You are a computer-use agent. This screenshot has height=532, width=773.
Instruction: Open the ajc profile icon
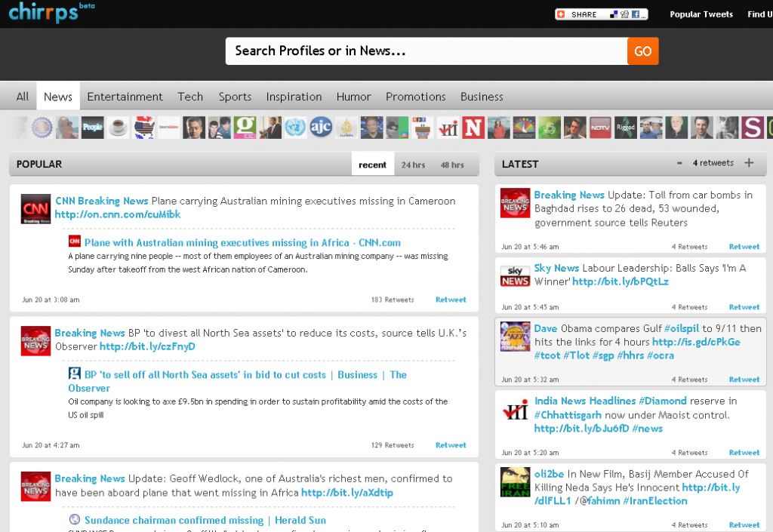321,128
